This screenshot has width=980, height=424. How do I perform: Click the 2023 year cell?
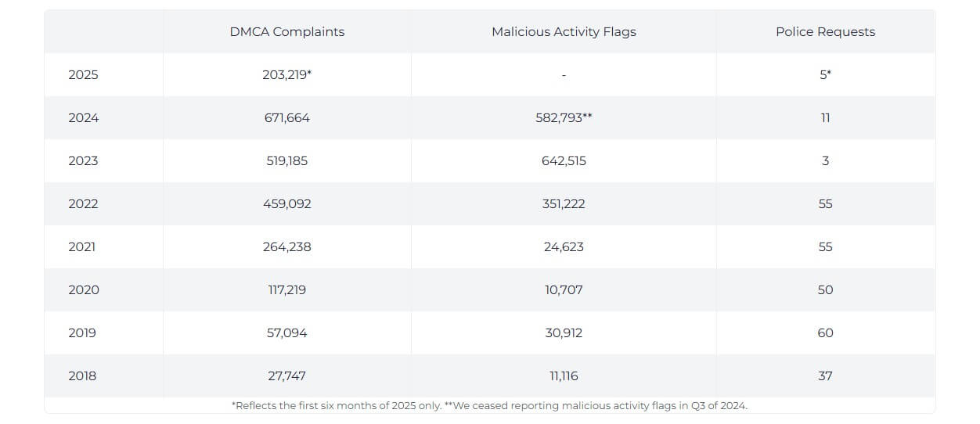pos(83,161)
